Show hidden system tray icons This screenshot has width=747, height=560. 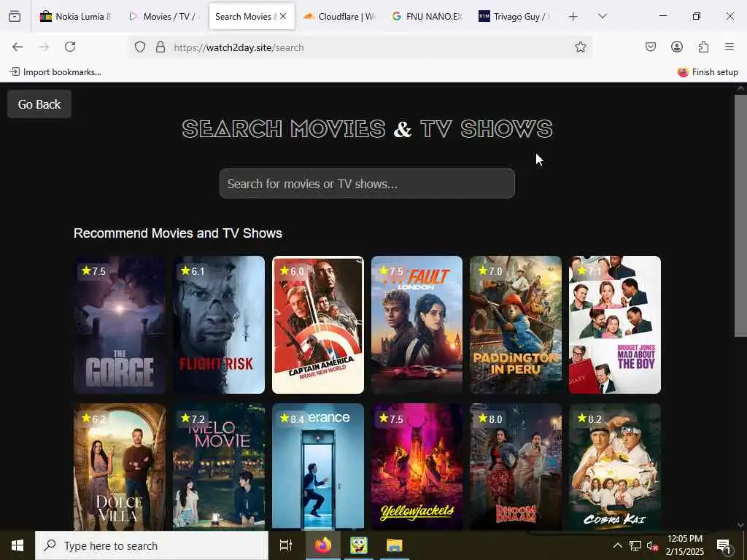point(617,545)
